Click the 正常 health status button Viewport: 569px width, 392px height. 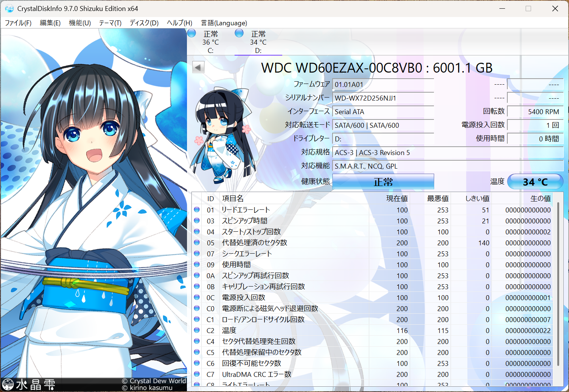click(383, 182)
